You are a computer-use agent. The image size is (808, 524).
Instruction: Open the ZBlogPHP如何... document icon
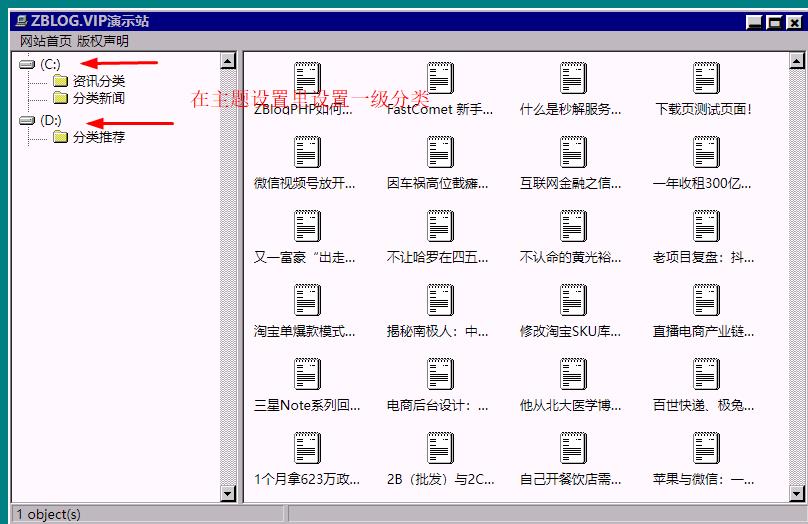tap(307, 78)
